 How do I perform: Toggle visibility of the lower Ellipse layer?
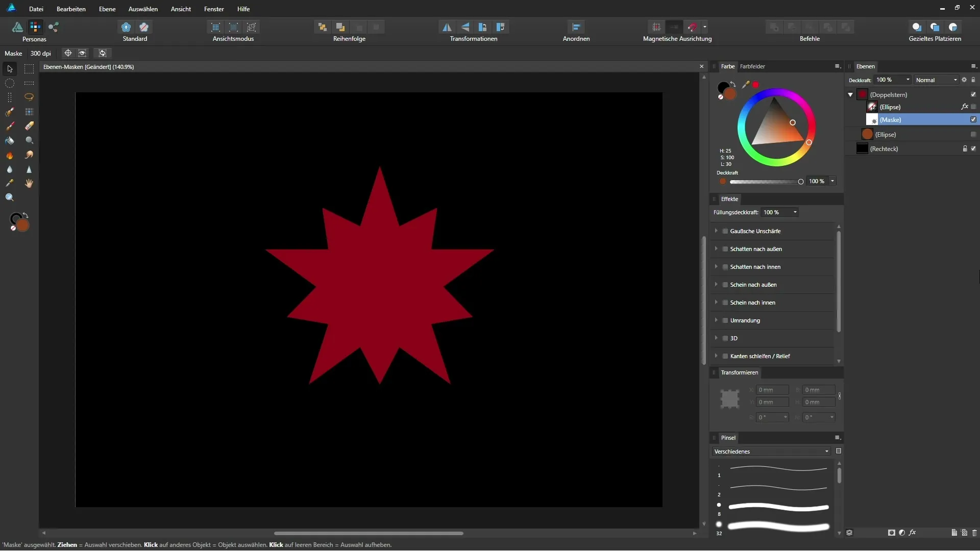973,135
